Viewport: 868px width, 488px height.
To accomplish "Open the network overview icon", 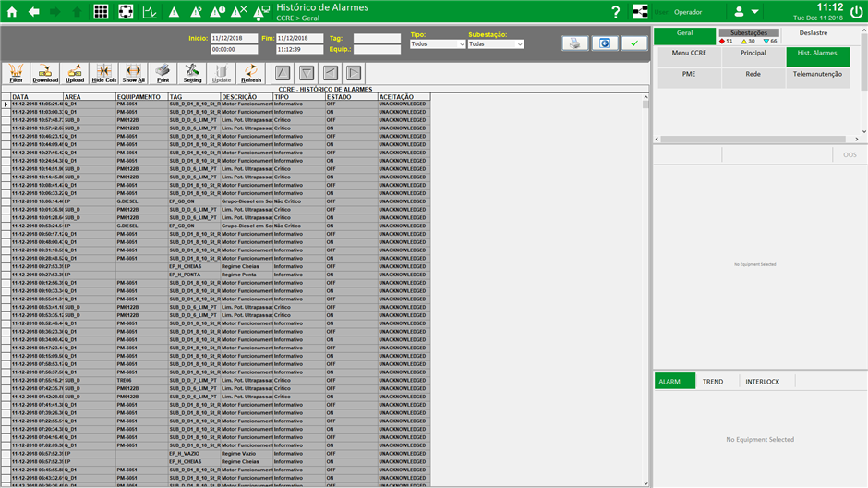I will (x=126, y=12).
